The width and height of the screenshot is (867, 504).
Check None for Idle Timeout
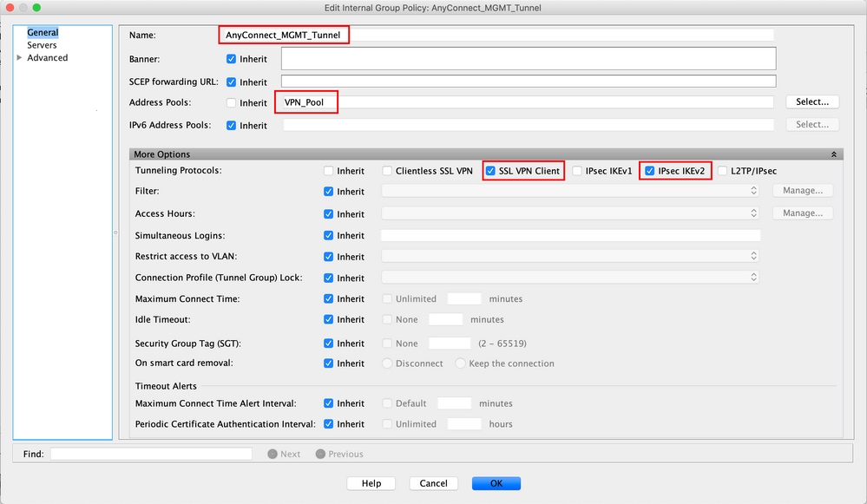pyautogui.click(x=387, y=319)
